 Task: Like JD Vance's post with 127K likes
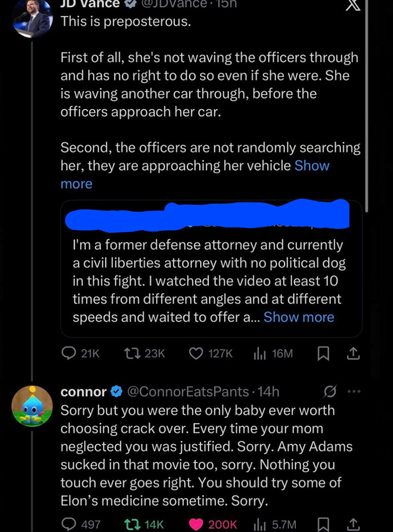click(x=196, y=353)
